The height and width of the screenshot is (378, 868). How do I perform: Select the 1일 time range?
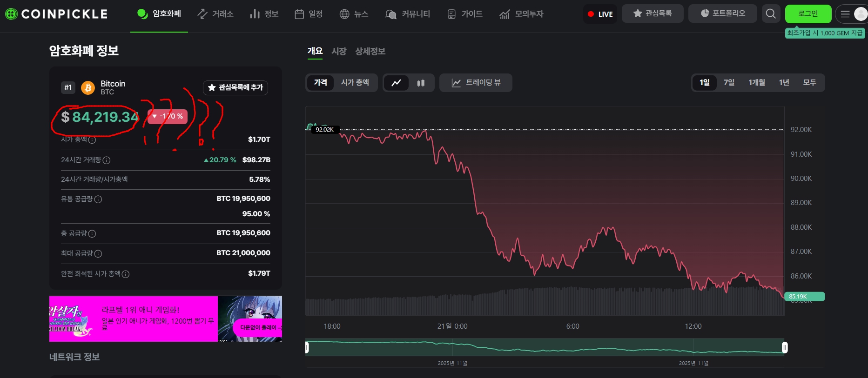tap(705, 83)
